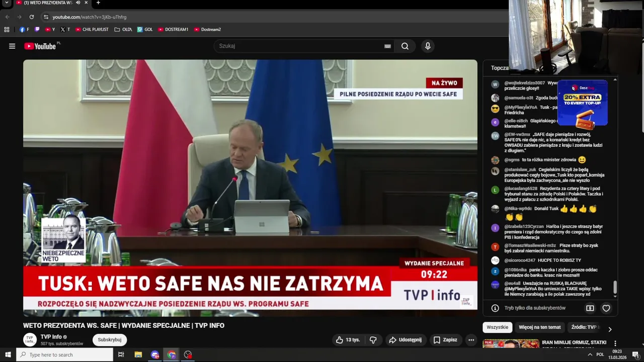The image size is (644, 362).
Task: Open options for IRAN MINUJE ORMUZ video
Action: click(615, 344)
